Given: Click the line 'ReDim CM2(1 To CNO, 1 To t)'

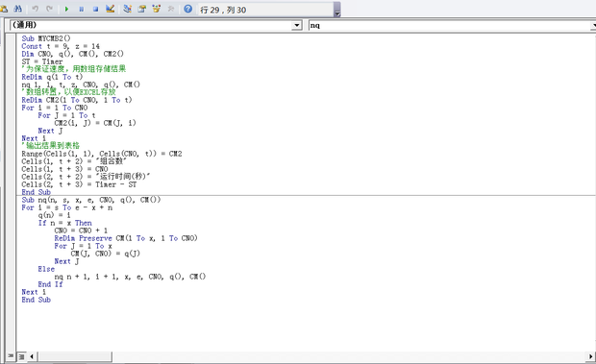Looking at the screenshot, I should 77,100.
